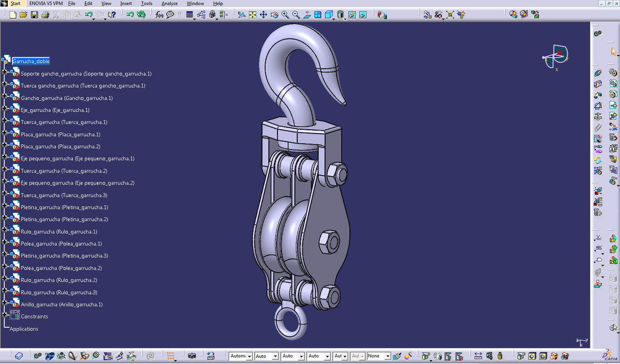
Task: Click the What's This help icon
Action: click(112, 15)
